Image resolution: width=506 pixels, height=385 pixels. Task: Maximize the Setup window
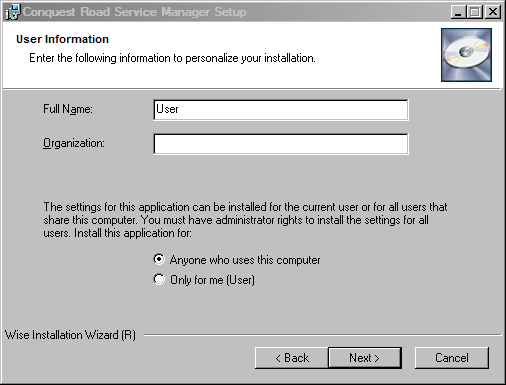pos(475,12)
